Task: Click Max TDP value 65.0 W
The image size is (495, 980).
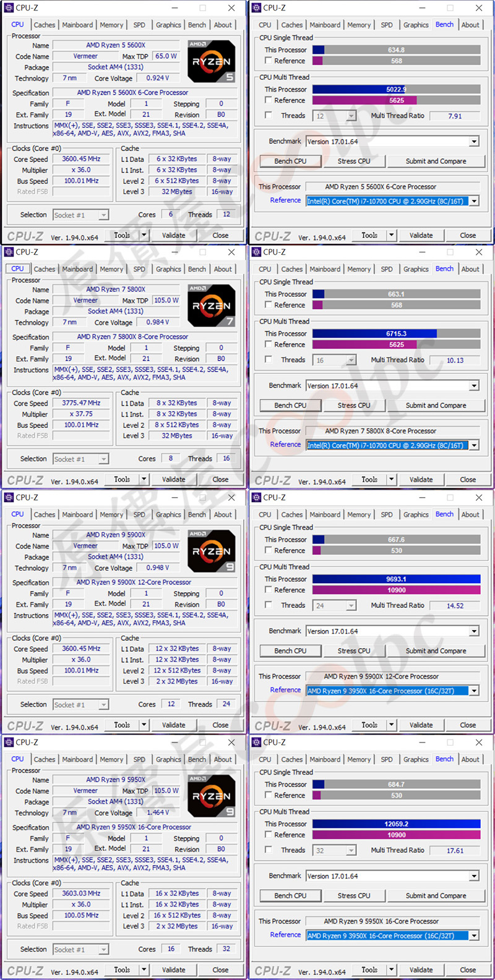Action: (x=166, y=56)
